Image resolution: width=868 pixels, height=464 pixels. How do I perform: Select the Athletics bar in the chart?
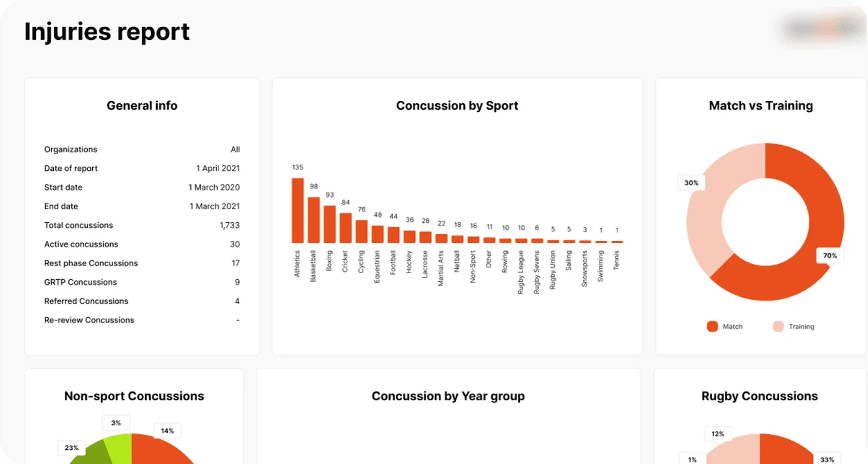click(297, 211)
